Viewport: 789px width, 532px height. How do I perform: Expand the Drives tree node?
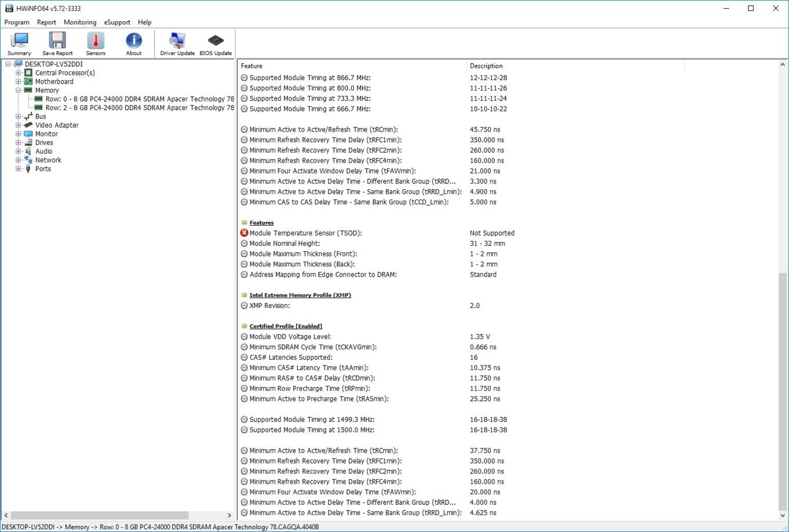click(x=18, y=142)
